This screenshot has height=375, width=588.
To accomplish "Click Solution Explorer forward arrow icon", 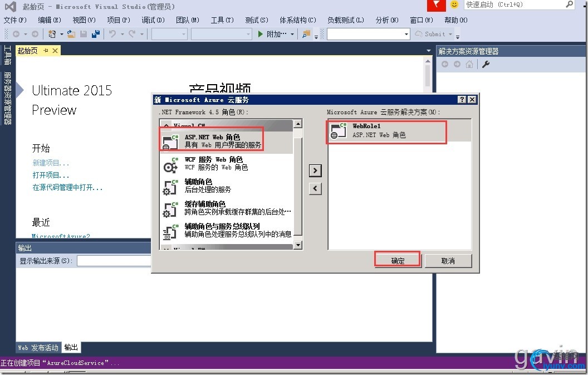I will point(457,64).
